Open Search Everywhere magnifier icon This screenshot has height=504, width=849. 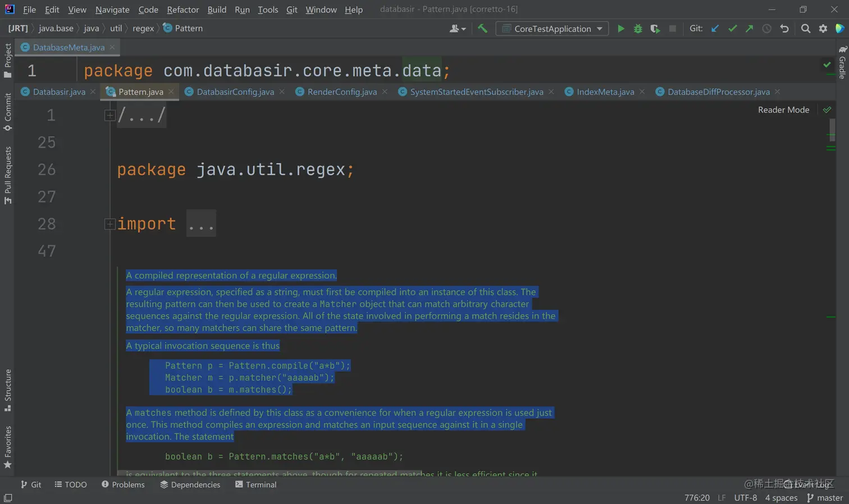806,29
